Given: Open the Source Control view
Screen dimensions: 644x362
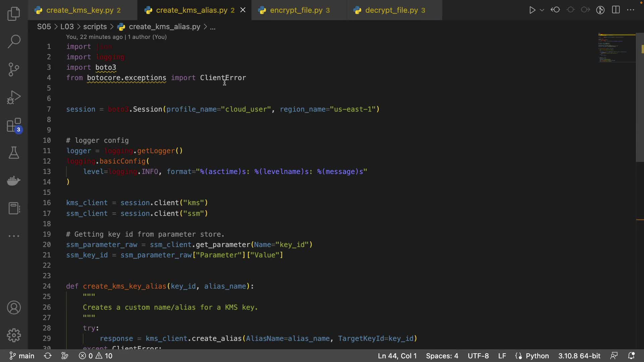Looking at the screenshot, I should pos(14,69).
